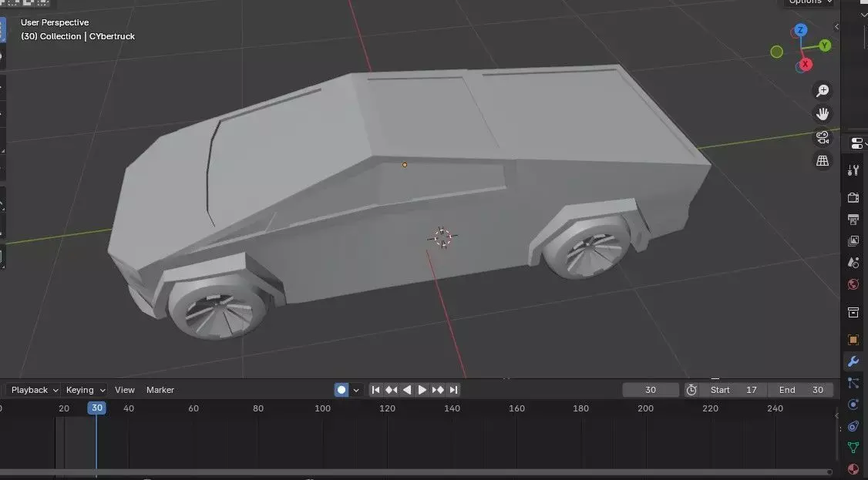Jump to previous keyframe
868x480 pixels.
(392, 390)
